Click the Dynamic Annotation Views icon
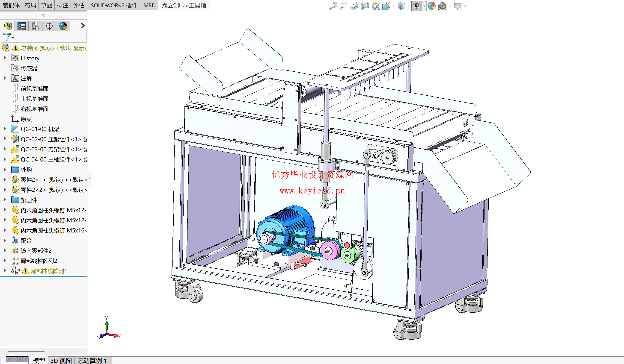624x364 pixels. pyautogui.click(x=376, y=6)
